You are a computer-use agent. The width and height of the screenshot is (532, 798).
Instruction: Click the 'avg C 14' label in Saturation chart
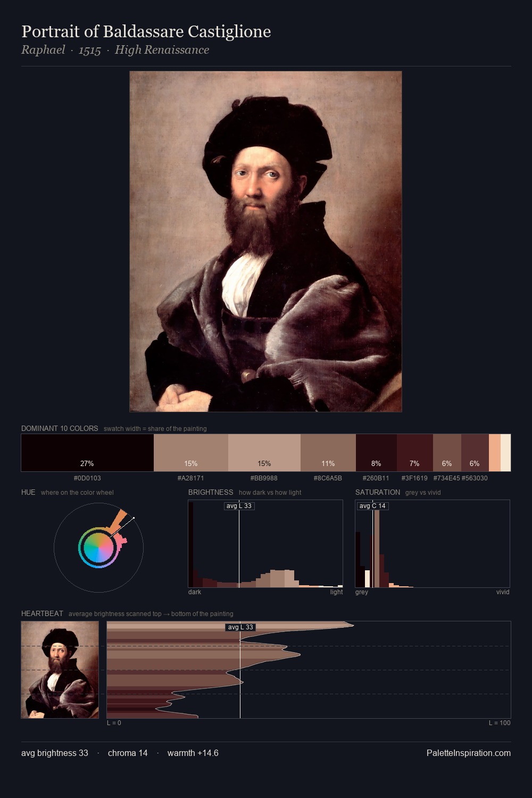coord(372,506)
